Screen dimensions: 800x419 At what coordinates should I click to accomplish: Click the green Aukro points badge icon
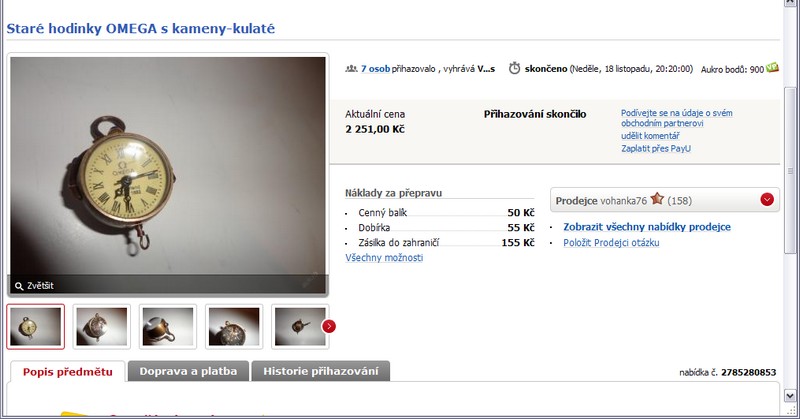coord(772,67)
